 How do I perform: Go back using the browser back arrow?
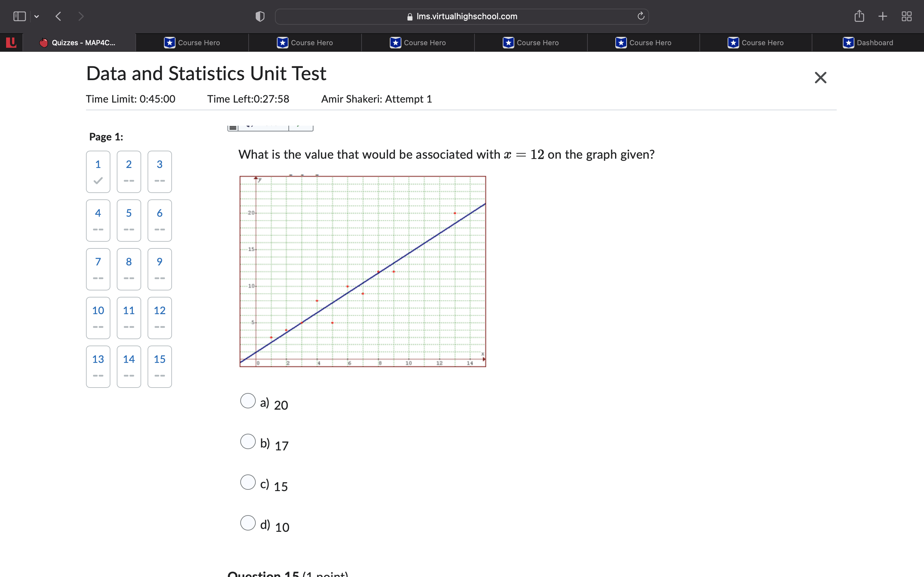[x=58, y=16]
